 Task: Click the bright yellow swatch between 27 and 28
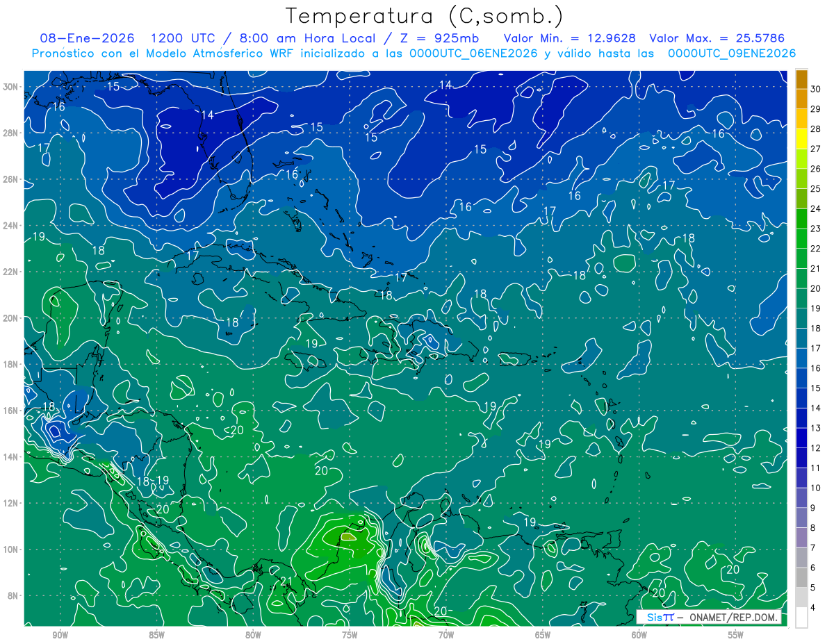tap(801, 139)
